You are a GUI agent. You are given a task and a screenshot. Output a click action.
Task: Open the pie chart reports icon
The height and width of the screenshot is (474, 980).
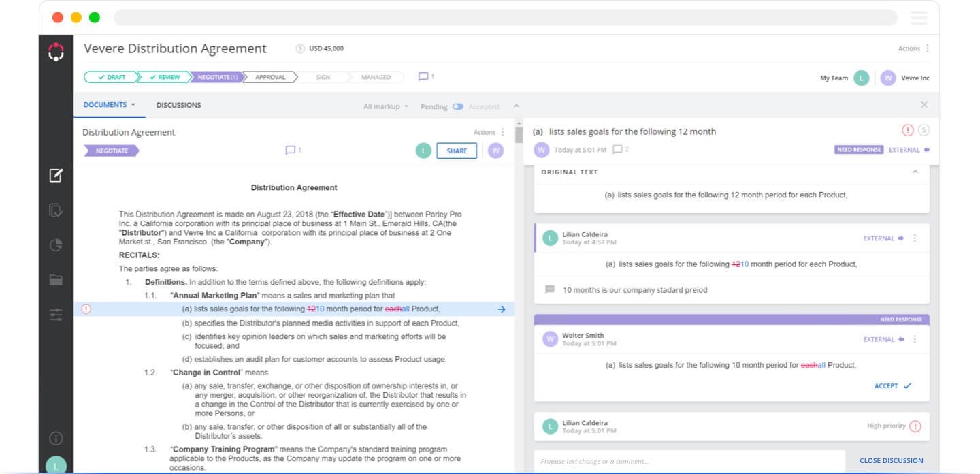pos(56,245)
